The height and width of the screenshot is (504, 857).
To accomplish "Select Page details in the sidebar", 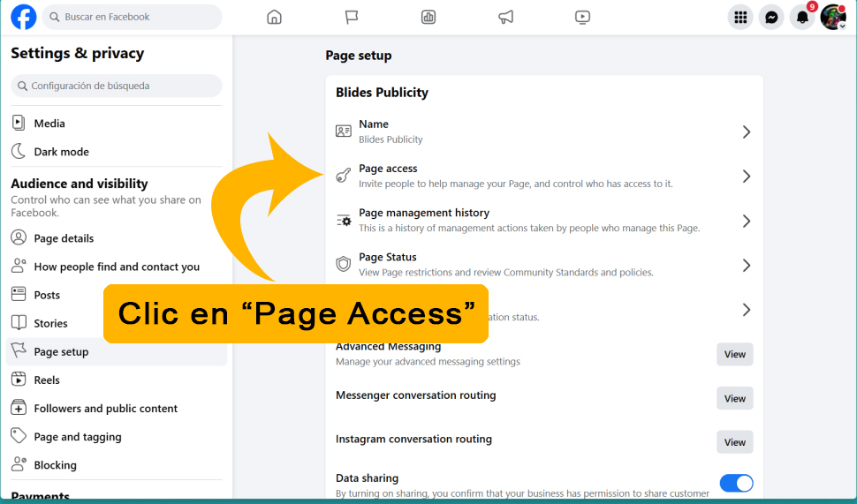I will (x=64, y=238).
